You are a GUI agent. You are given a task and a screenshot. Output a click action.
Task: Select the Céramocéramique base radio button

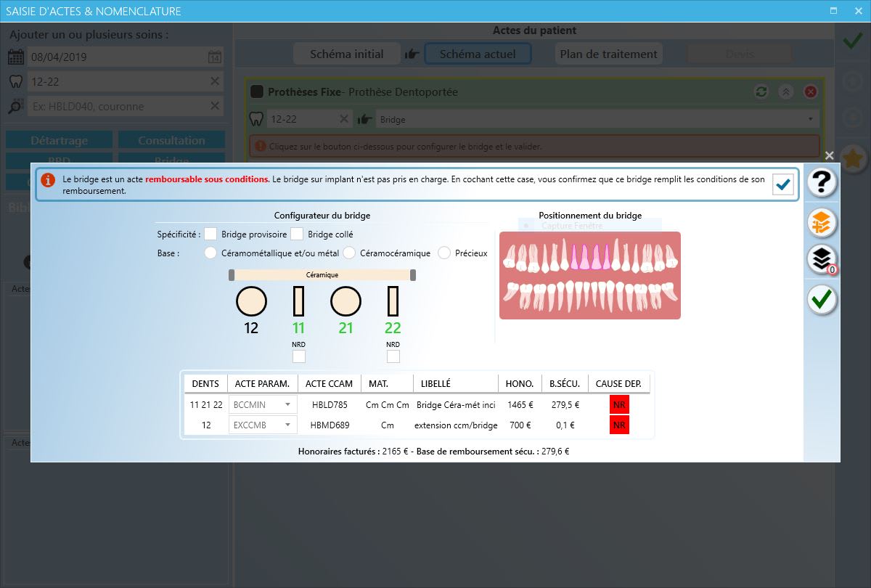click(349, 253)
